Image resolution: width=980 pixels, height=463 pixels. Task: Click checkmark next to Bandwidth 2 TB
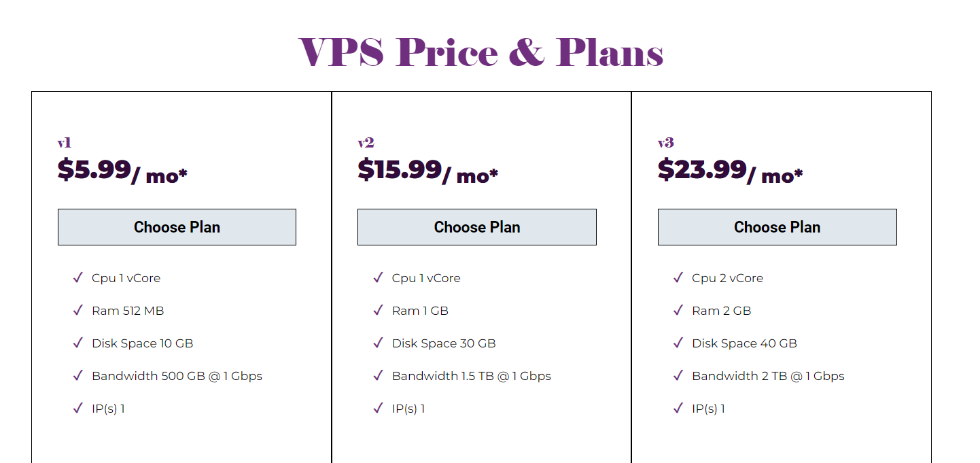pos(678,375)
